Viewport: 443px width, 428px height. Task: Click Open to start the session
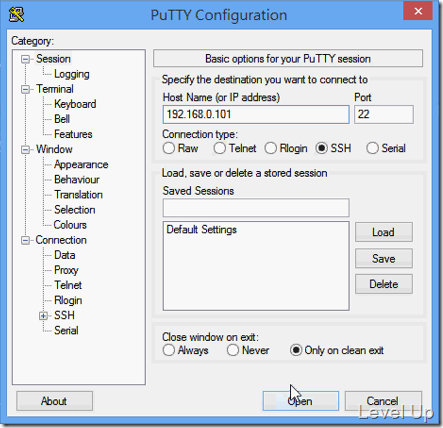(301, 401)
